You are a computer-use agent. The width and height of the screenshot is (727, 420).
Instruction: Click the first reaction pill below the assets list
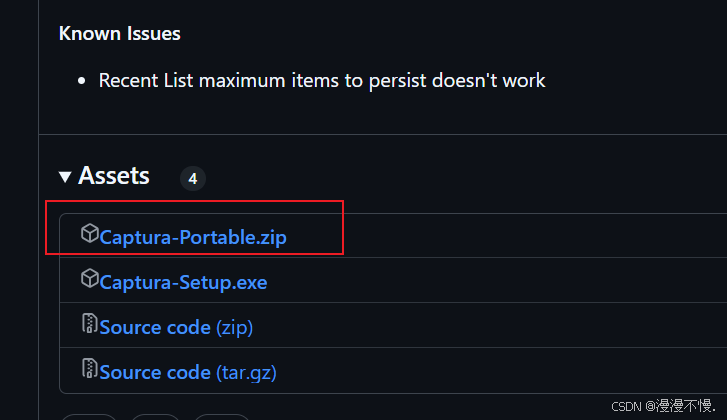pyautogui.click(x=89, y=417)
